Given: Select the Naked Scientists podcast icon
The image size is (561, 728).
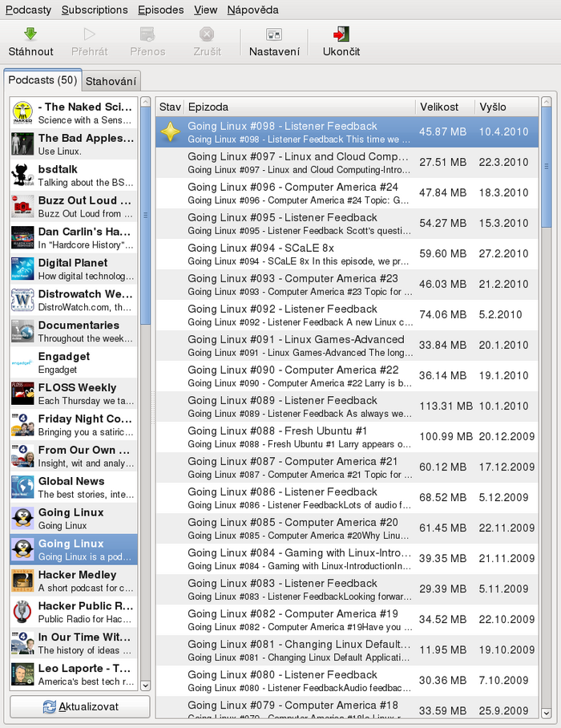Looking at the screenshot, I should [22, 113].
